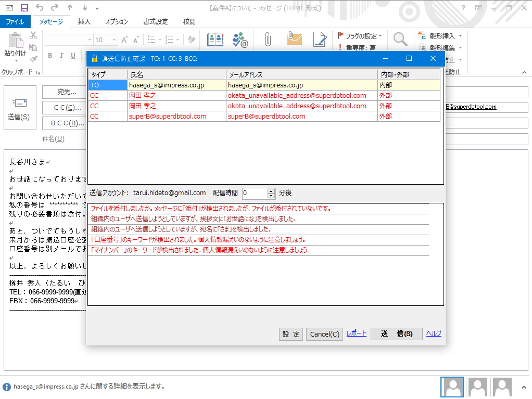
Task: Open the レポート link
Action: coord(356,333)
